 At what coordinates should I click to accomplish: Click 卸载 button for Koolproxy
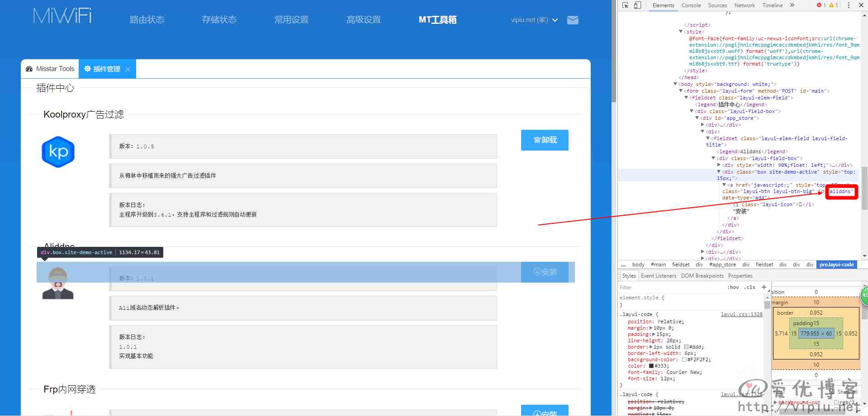pyautogui.click(x=545, y=140)
